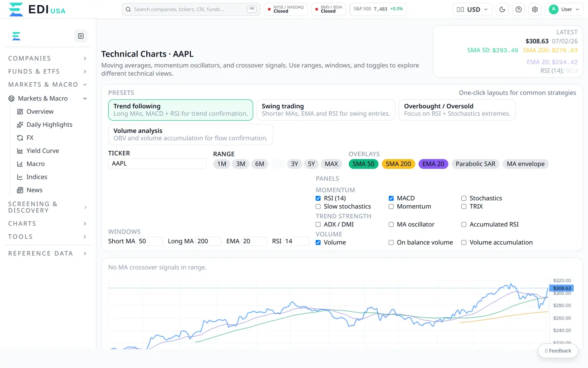This screenshot has width=588, height=368.
Task: Toggle the MA envelope overlay
Action: tap(526, 164)
